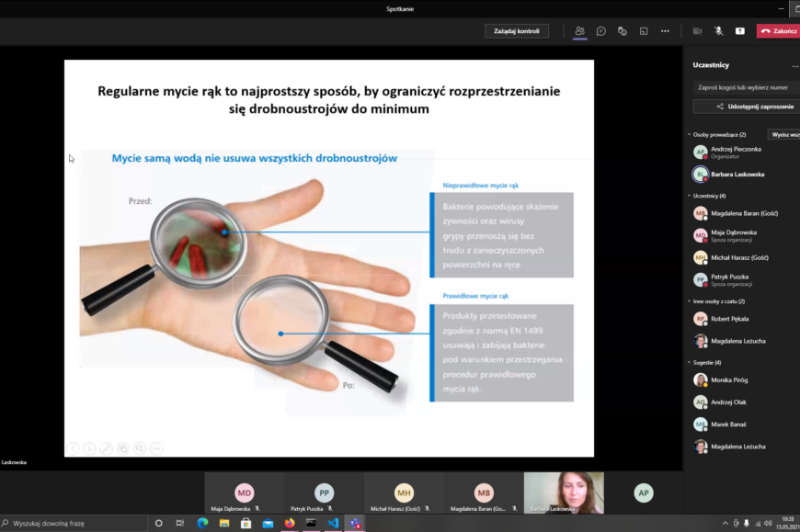The image size is (800, 532).
Task: Unmute the microphone
Action: [718, 31]
